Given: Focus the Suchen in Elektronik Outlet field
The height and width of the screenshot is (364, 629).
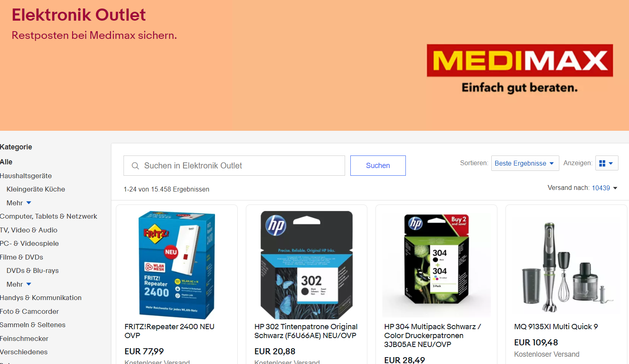Looking at the screenshot, I should (234, 166).
